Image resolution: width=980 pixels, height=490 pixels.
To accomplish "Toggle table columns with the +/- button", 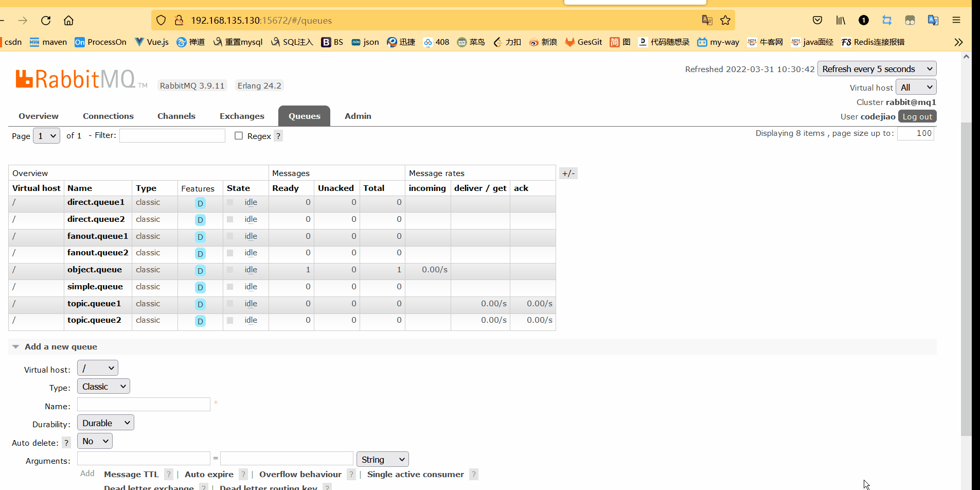I will coord(568,173).
